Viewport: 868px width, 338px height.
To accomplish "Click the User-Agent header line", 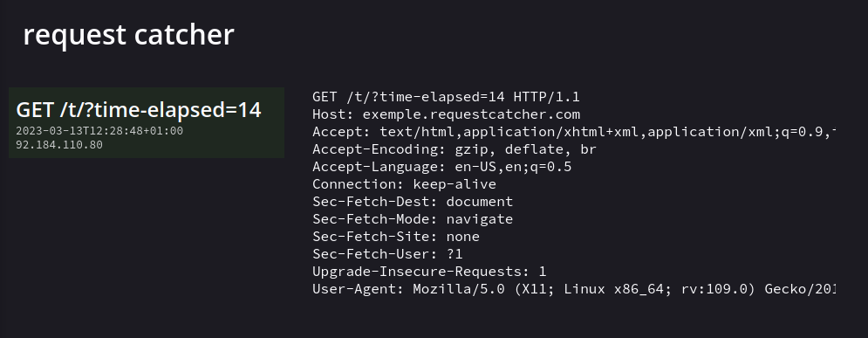I will [x=574, y=289].
